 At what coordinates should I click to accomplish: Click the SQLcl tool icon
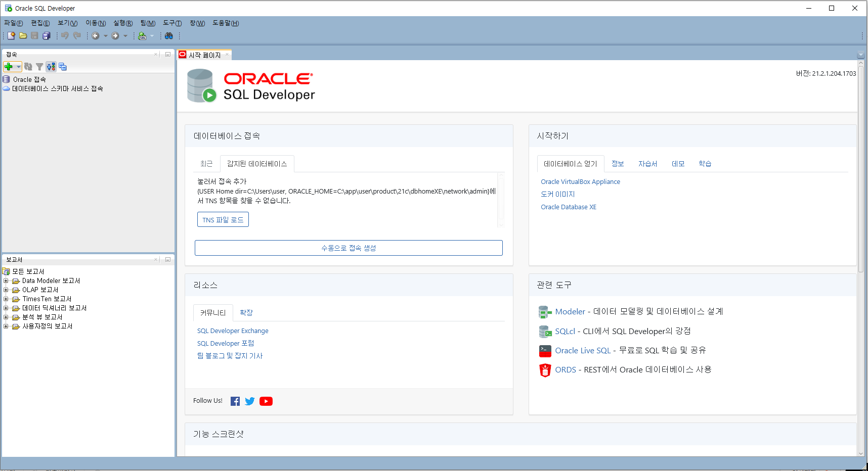[545, 332]
